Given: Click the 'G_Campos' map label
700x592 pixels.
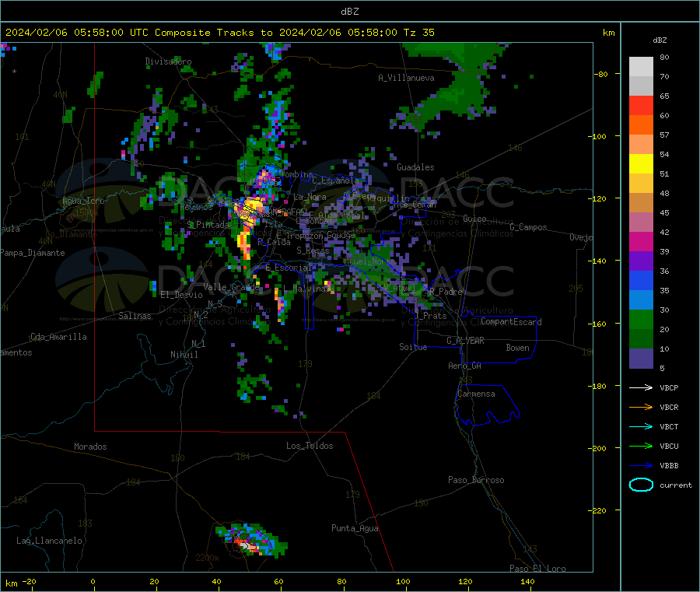Looking at the screenshot, I should [529, 227].
